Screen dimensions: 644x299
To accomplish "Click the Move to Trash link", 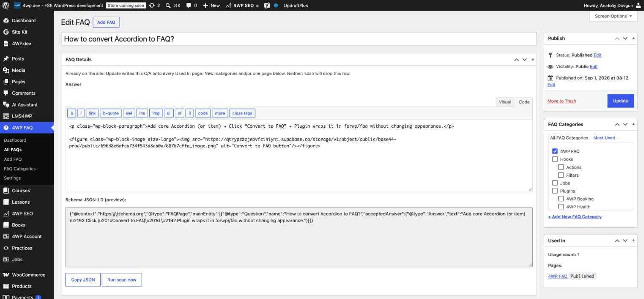I will point(562,101).
